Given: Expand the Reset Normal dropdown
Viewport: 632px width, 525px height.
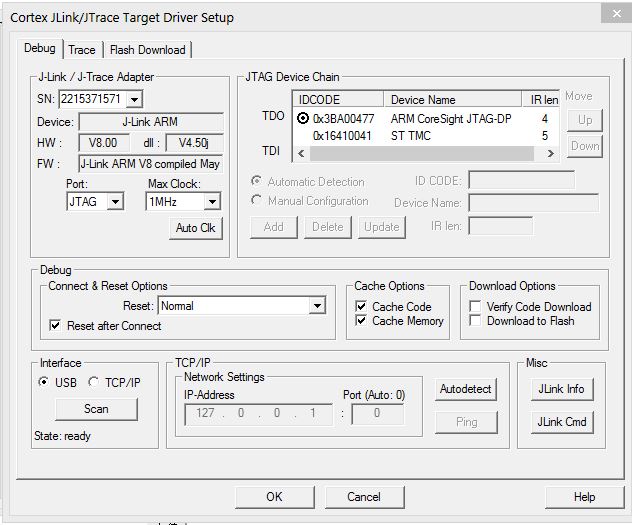Looking at the screenshot, I should tap(318, 306).
